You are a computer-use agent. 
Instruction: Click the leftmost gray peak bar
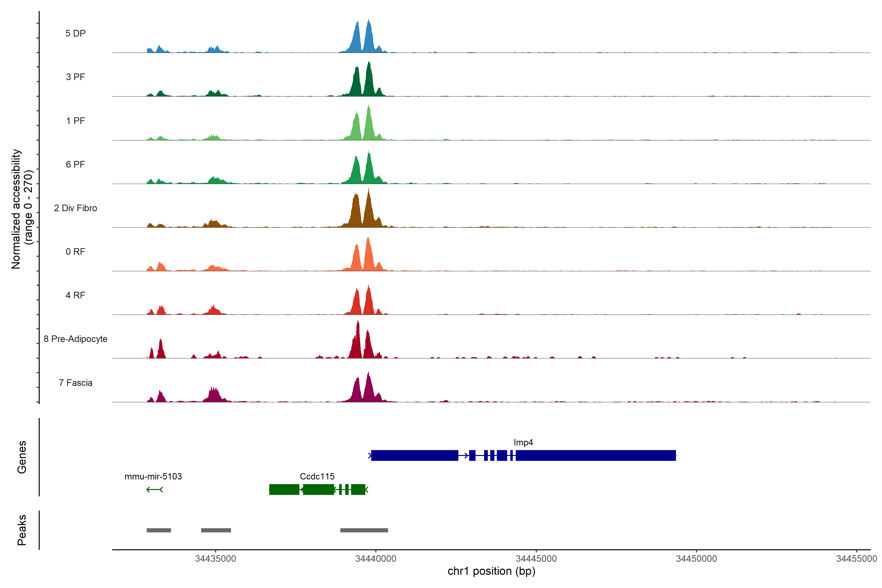pyautogui.click(x=159, y=530)
